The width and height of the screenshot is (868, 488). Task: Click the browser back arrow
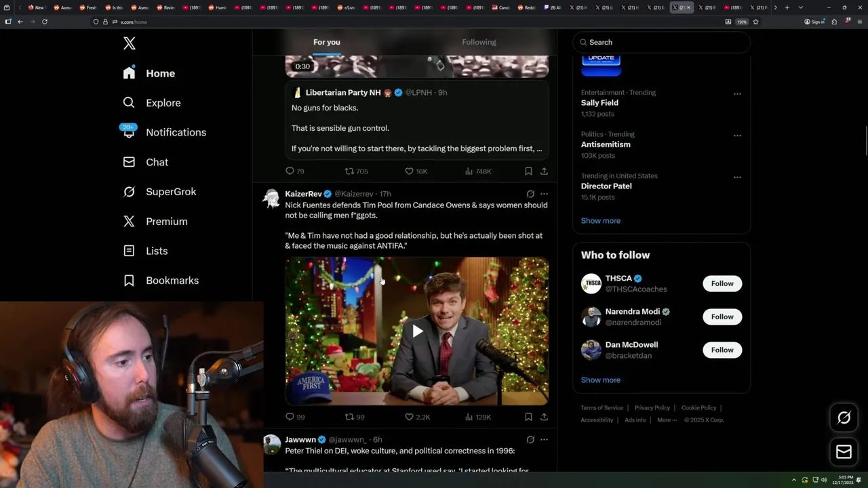[20, 22]
